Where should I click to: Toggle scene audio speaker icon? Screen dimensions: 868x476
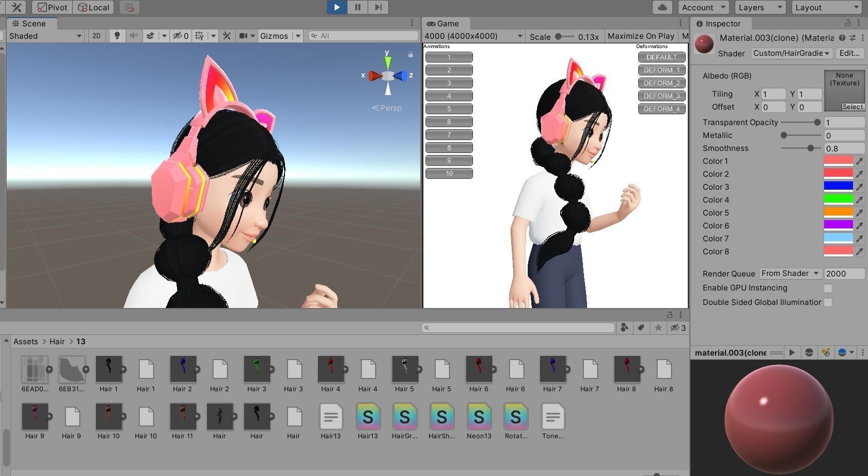pyautogui.click(x=133, y=36)
